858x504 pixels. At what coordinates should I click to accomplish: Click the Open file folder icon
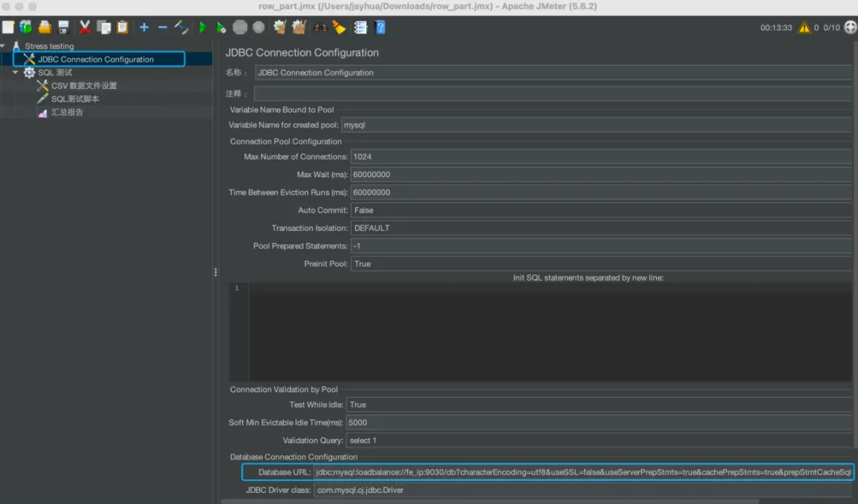click(x=44, y=27)
